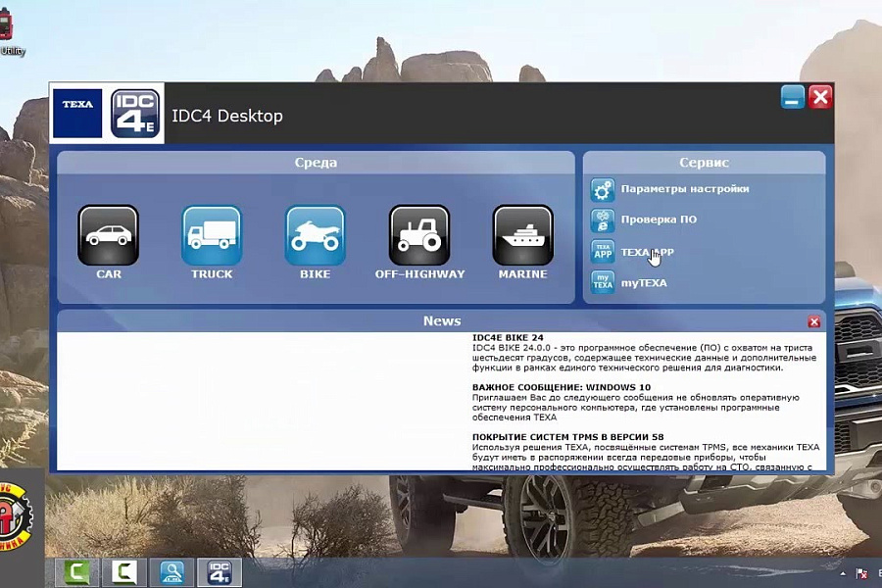This screenshot has height=588, width=882.
Task: Click the gear icon for Параметры настройки
Action: click(x=602, y=189)
